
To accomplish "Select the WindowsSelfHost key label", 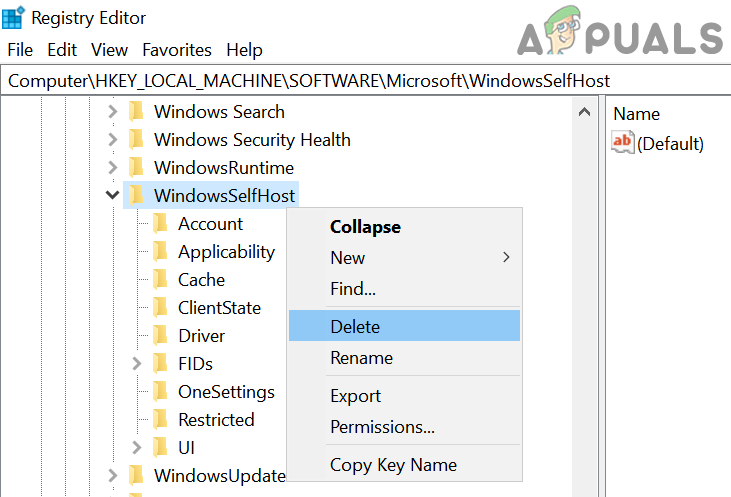I will point(224,196).
